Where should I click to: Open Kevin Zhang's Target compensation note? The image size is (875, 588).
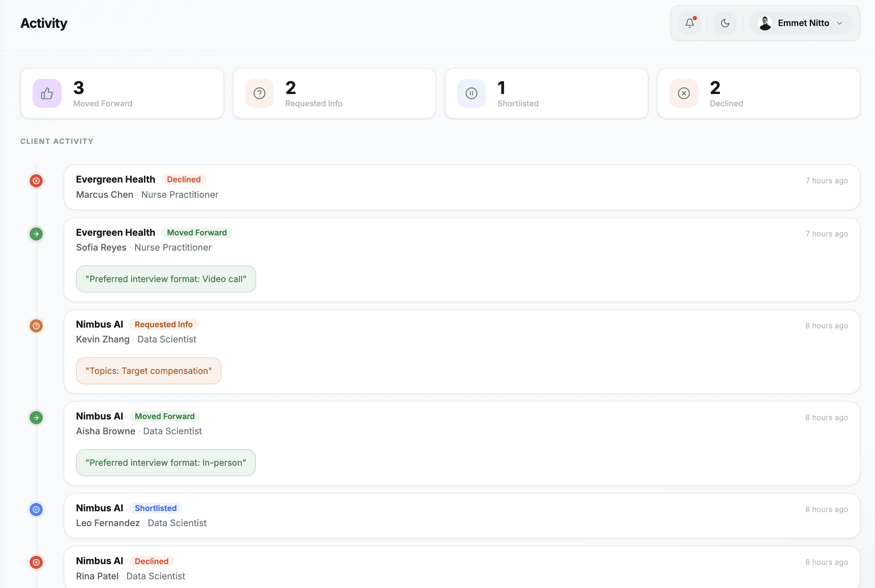click(149, 371)
